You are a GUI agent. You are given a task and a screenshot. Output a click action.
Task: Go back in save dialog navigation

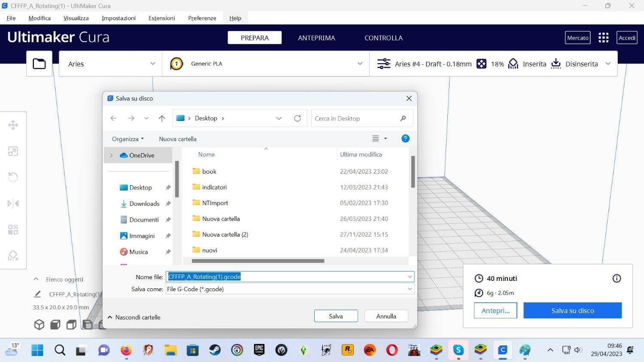click(x=113, y=118)
